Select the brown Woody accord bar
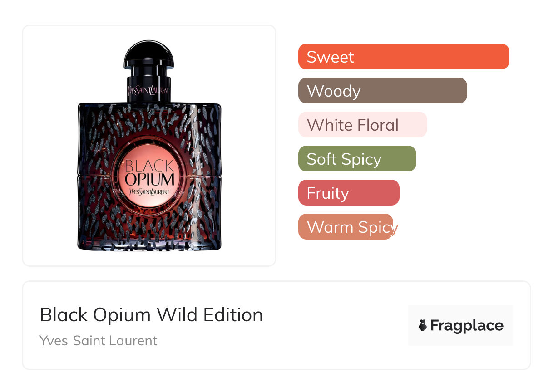This screenshot has height=392, width=553. point(383,91)
